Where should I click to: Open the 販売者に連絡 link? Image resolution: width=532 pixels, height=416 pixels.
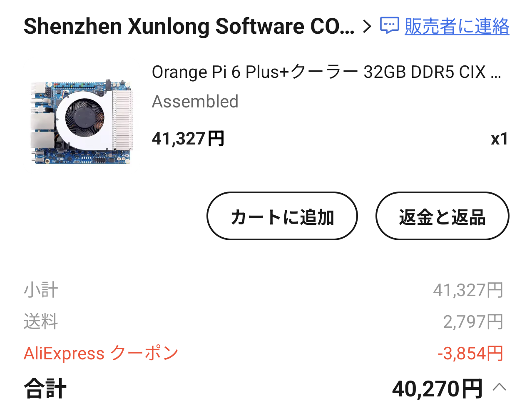point(457,26)
